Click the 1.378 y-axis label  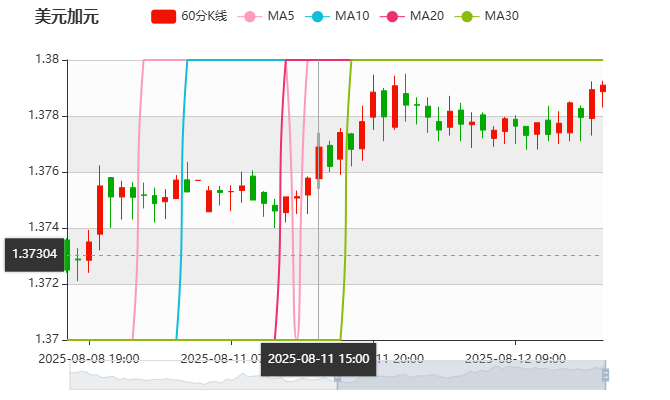coord(46,116)
